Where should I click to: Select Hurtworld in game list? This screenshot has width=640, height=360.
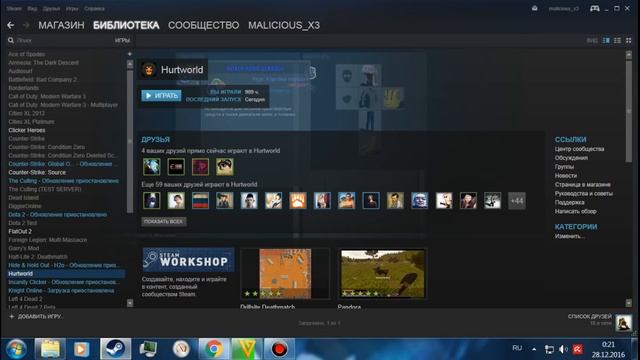pos(66,274)
